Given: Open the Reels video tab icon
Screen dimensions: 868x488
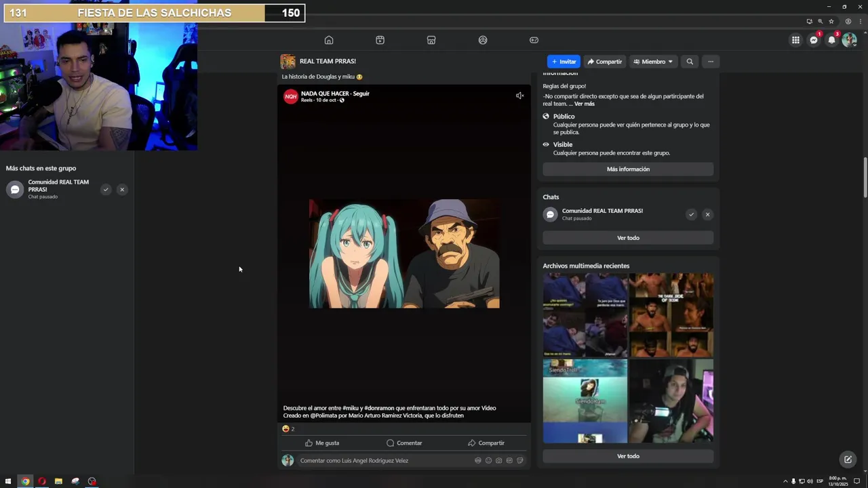Looking at the screenshot, I should [380, 40].
